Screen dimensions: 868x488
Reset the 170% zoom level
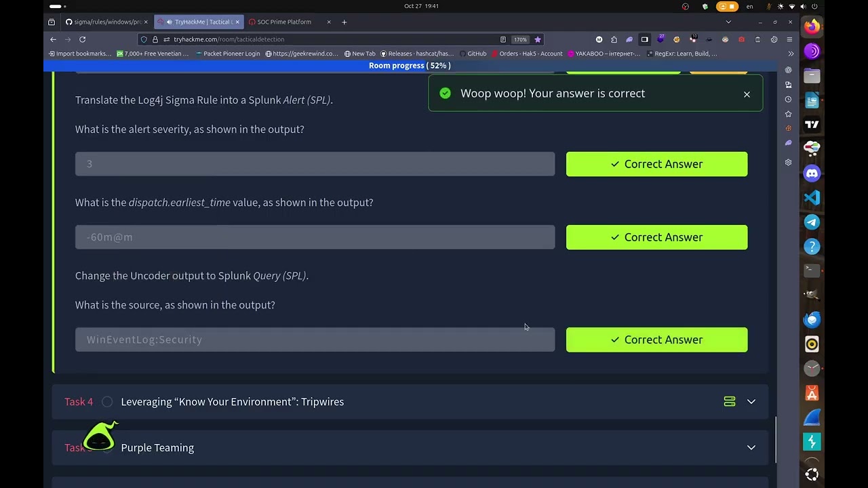(520, 39)
